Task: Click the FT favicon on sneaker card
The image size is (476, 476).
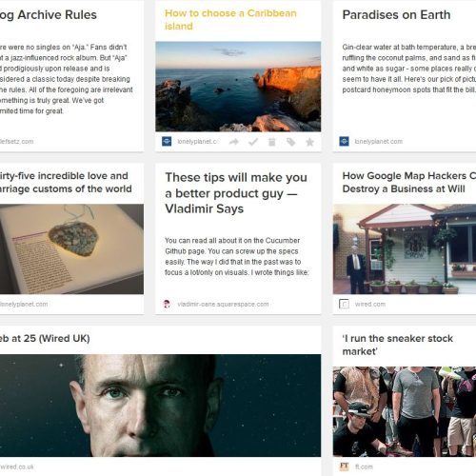Action: pos(344,466)
